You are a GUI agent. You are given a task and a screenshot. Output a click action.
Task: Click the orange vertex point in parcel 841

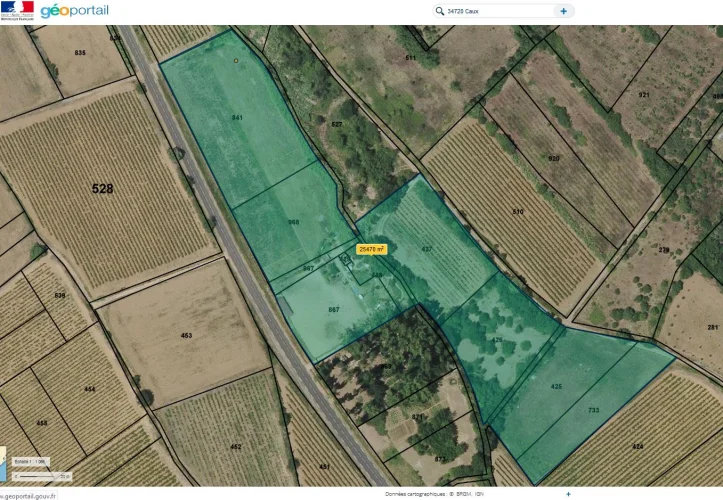[236, 61]
